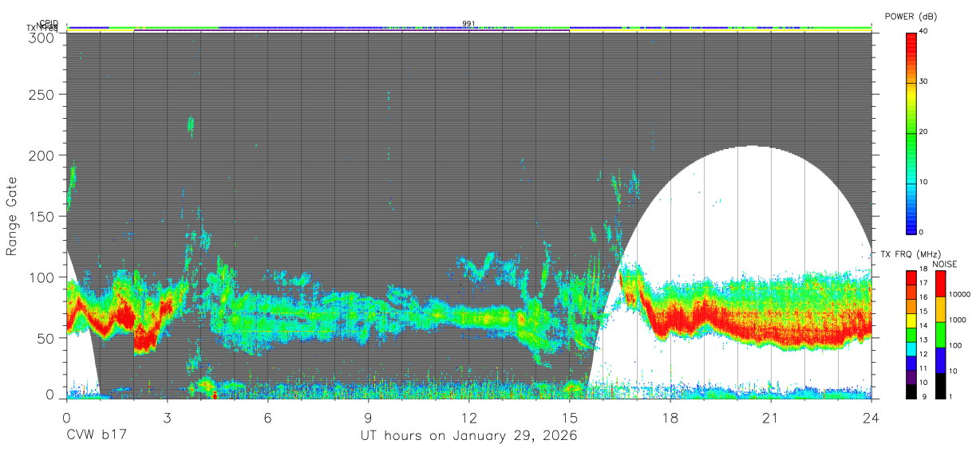The image size is (980, 452).
Task: Click the 150 tick on the Range Gate axis
Action: click(43, 216)
